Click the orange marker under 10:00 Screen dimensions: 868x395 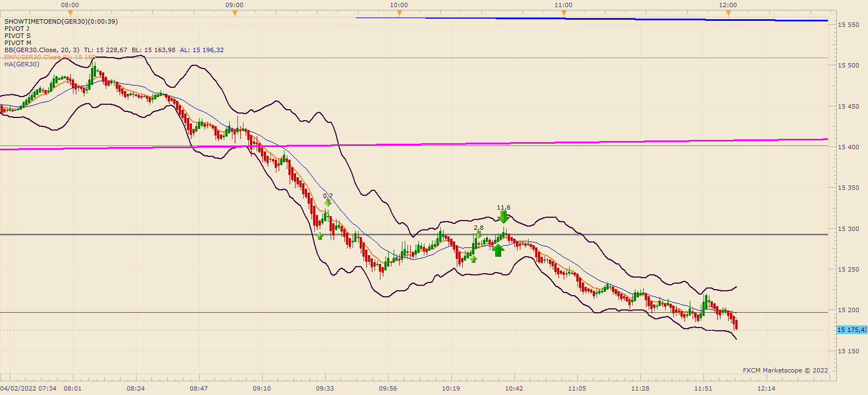(399, 13)
